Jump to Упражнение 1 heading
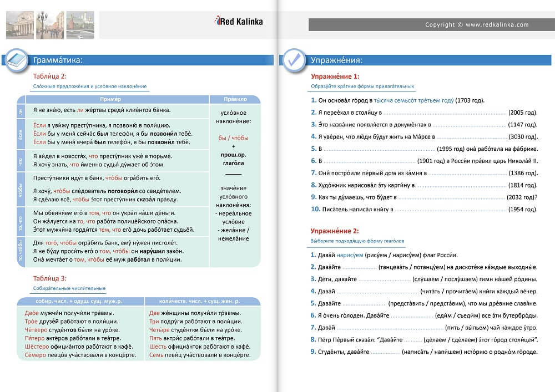555x392 pixels. click(x=335, y=77)
